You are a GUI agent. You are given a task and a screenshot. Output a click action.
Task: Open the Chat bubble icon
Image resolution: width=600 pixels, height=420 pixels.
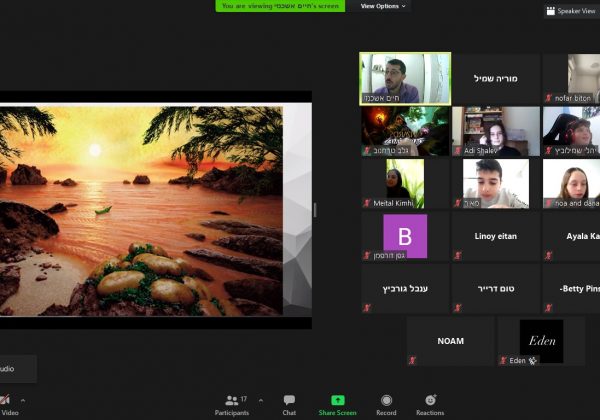[x=289, y=400]
